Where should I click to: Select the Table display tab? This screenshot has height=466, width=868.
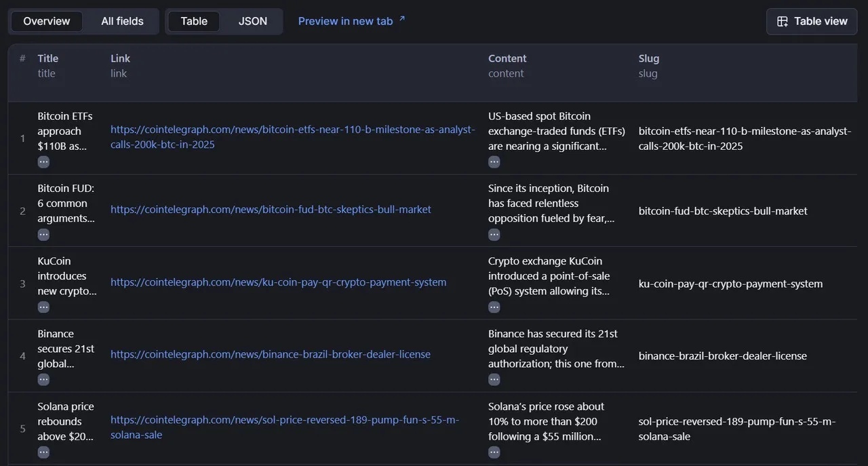click(x=194, y=21)
